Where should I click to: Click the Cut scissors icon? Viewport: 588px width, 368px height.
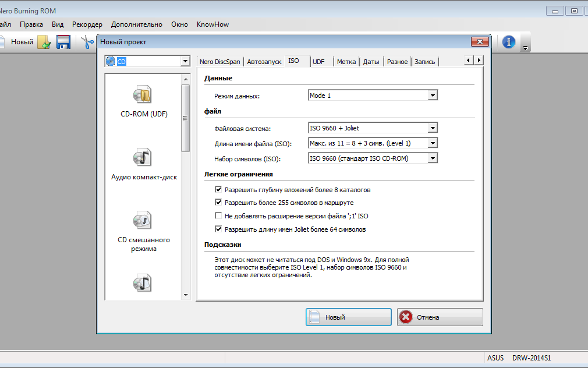87,42
